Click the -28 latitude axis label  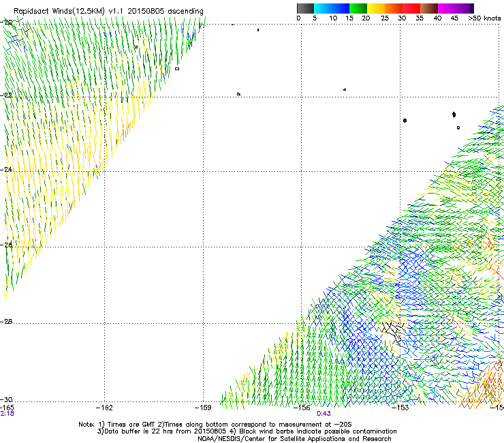tap(6, 322)
